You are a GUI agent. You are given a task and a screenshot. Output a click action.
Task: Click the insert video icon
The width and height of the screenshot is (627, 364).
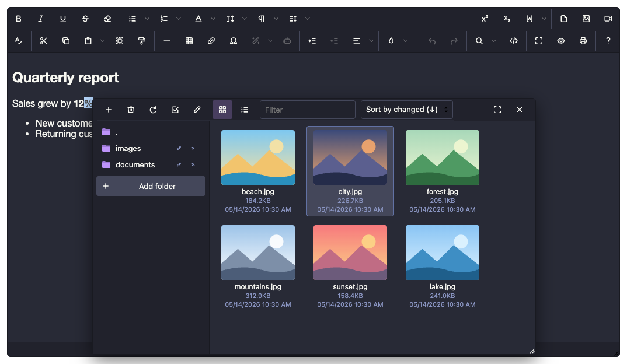(608, 19)
